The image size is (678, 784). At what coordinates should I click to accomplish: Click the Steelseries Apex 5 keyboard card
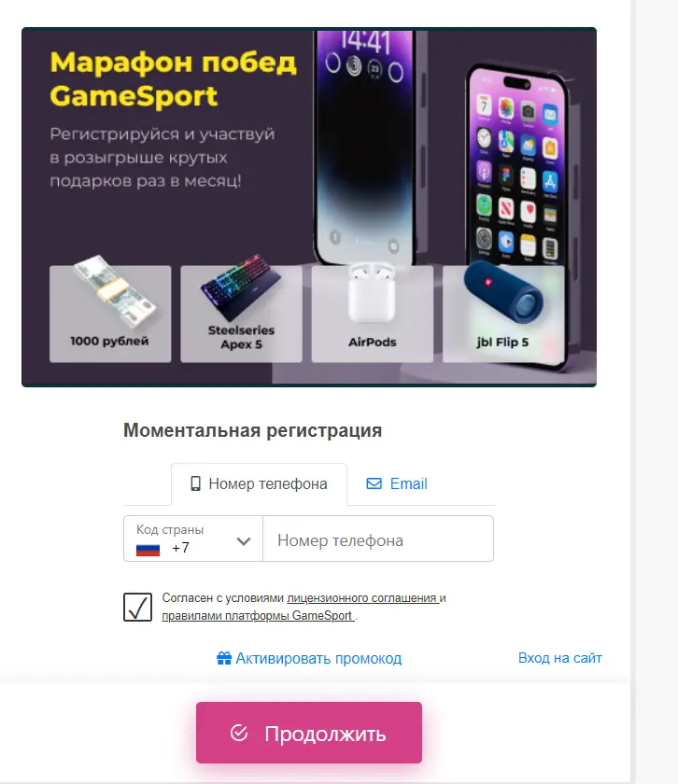tap(241, 314)
